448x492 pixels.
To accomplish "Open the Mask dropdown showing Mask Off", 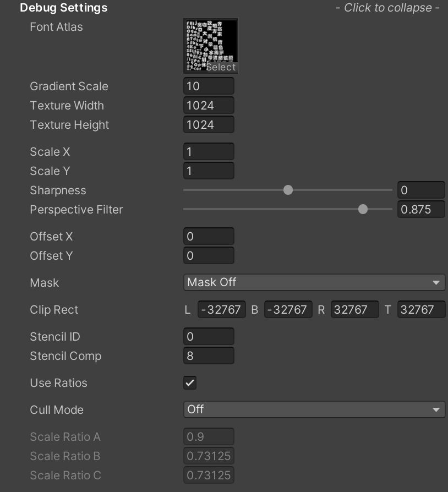I will pos(314,282).
